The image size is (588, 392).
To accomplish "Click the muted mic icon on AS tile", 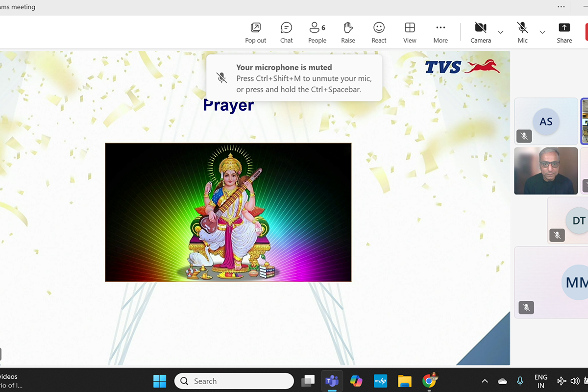I will 524,136.
